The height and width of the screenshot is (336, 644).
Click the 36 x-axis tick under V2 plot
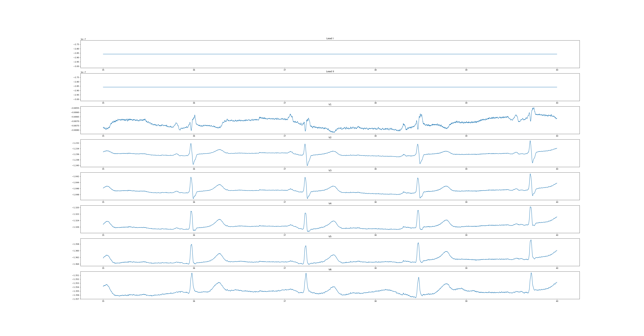[x=194, y=169]
